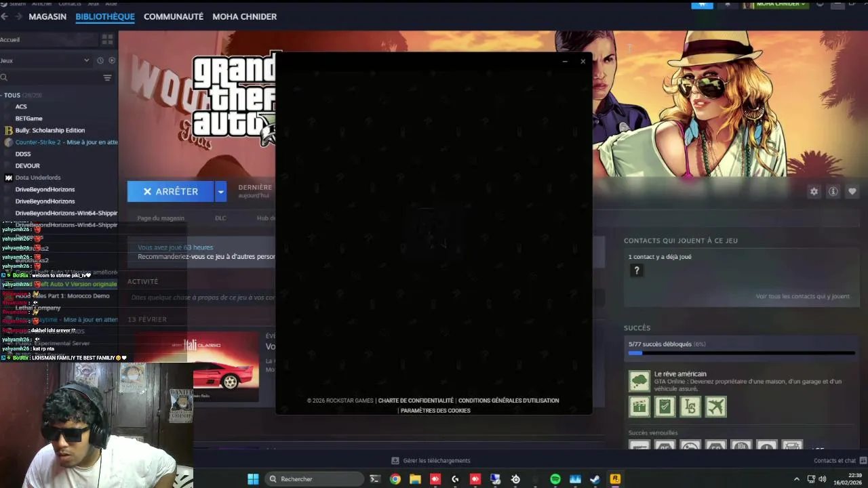Image resolution: width=868 pixels, height=488 pixels.
Task: Select ACS in the games list
Action: 21,106
